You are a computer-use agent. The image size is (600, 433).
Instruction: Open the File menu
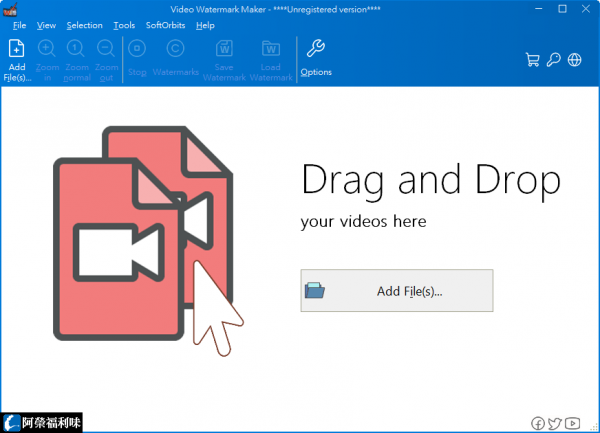[x=20, y=25]
